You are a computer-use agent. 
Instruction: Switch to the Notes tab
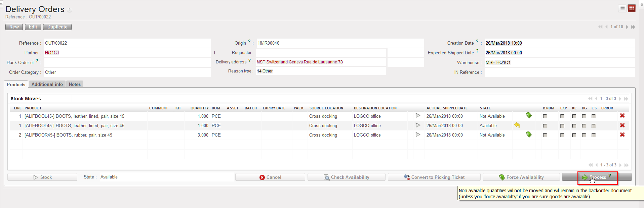pos(75,84)
